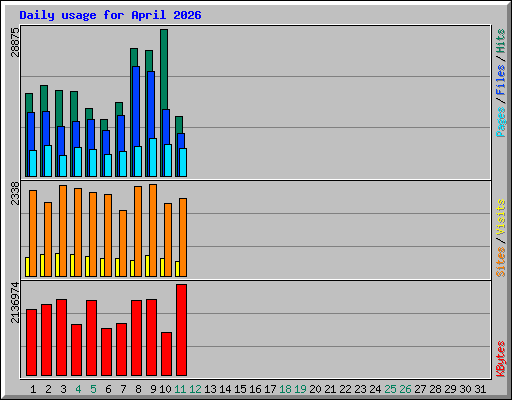Click the red KBytes bar for day 4
Screen dimensions: 512x400
(76, 350)
